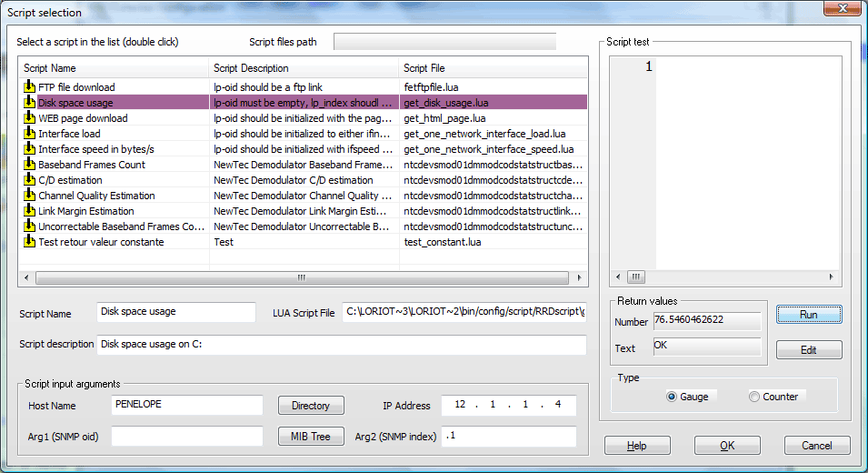Click the script test pane scrollbar thumb
Screen dimensions: 868x473
pyautogui.click(x=636, y=277)
